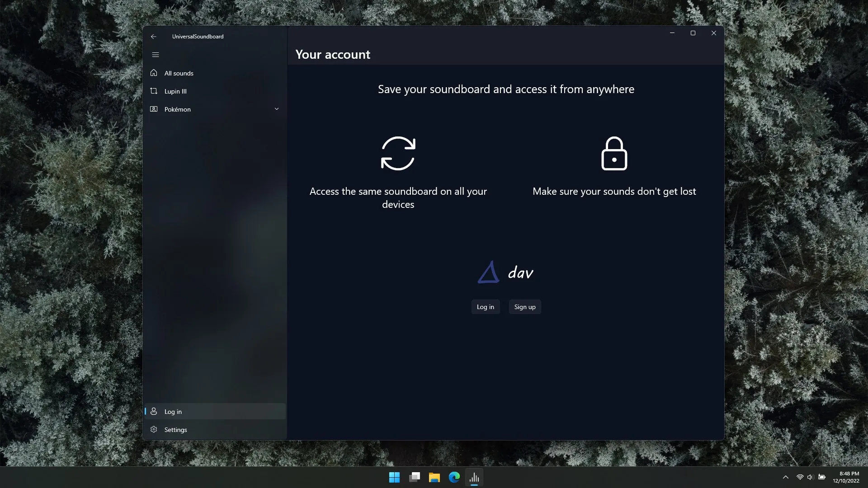Click the sync arrows icon
Image resolution: width=868 pixels, height=488 pixels.
pyautogui.click(x=398, y=154)
